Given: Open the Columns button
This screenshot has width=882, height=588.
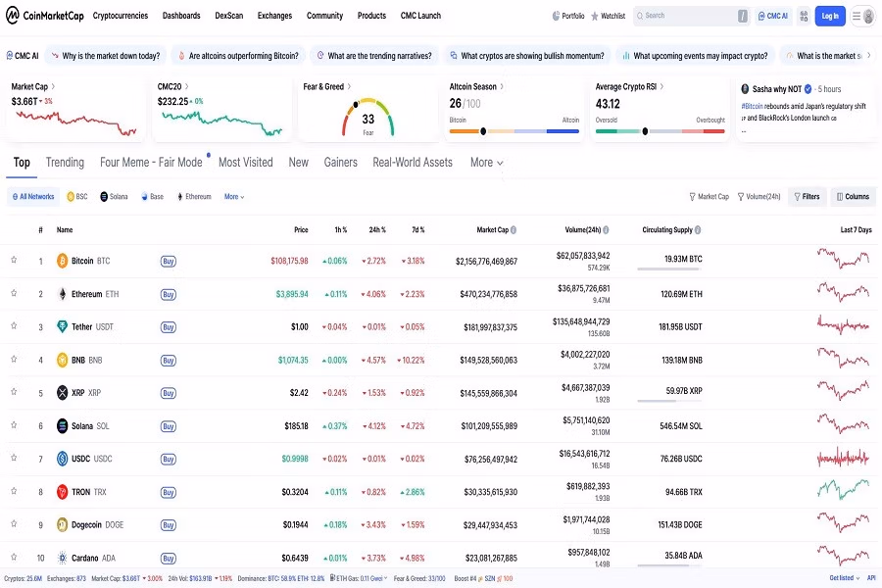Looking at the screenshot, I should [853, 196].
